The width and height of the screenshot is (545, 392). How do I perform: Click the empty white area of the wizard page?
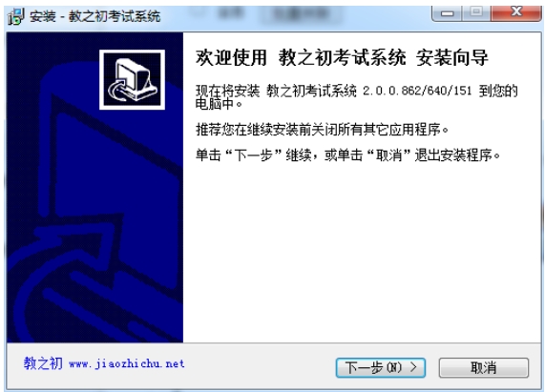[x=362, y=254]
